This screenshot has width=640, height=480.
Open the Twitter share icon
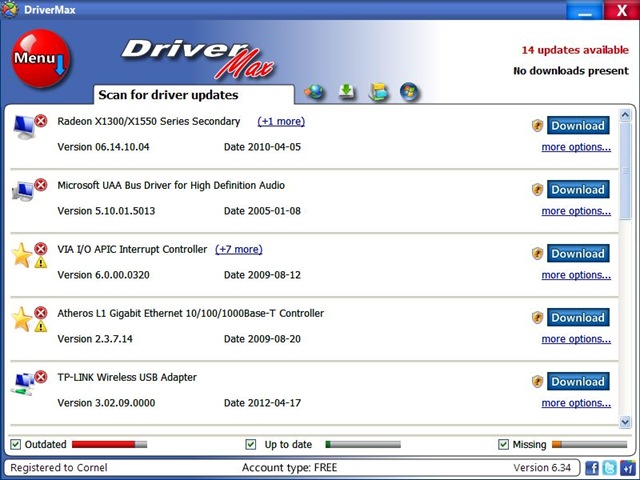click(610, 468)
